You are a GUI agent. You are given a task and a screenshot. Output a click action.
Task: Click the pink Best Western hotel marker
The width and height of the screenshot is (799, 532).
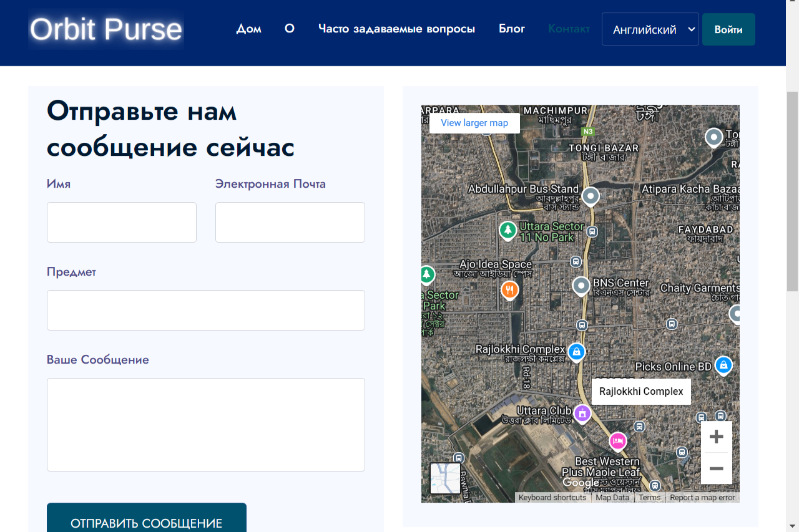[x=618, y=441]
